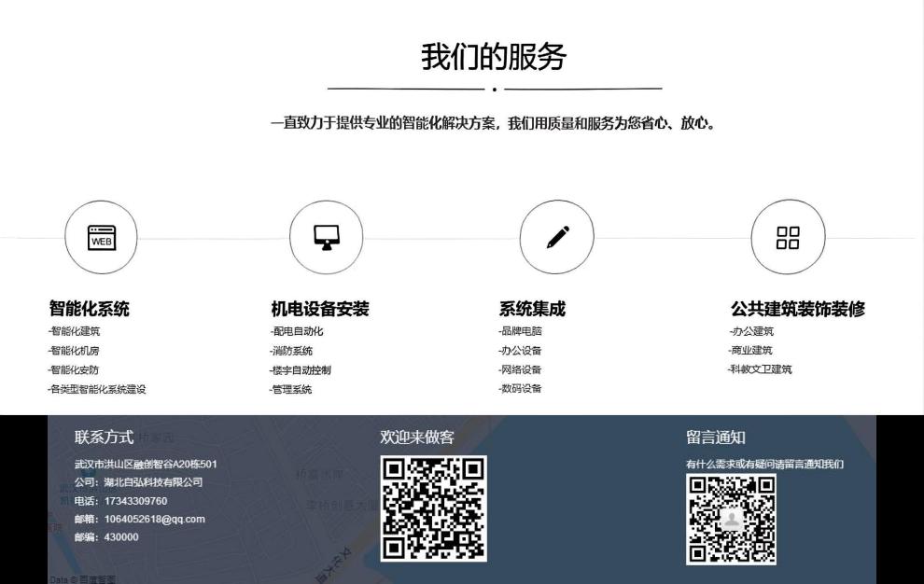Click the -智能化机房 list item
The image size is (924, 584).
pyautogui.click(x=74, y=351)
